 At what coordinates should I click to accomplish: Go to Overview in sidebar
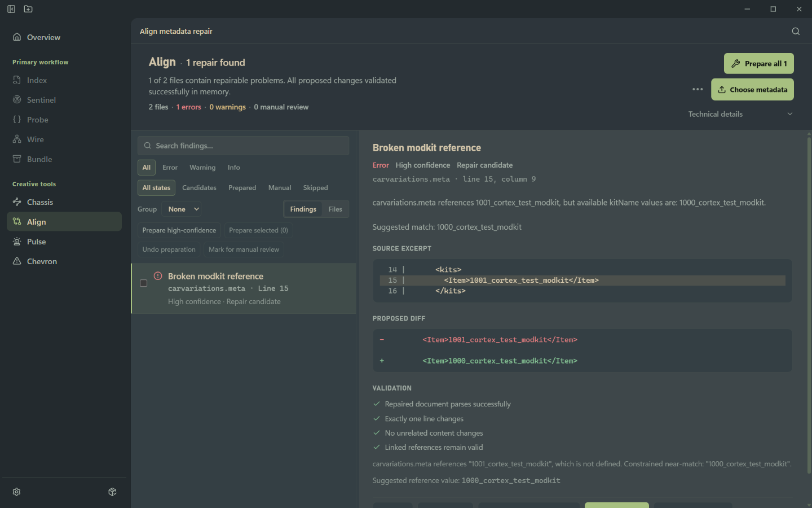(64, 37)
